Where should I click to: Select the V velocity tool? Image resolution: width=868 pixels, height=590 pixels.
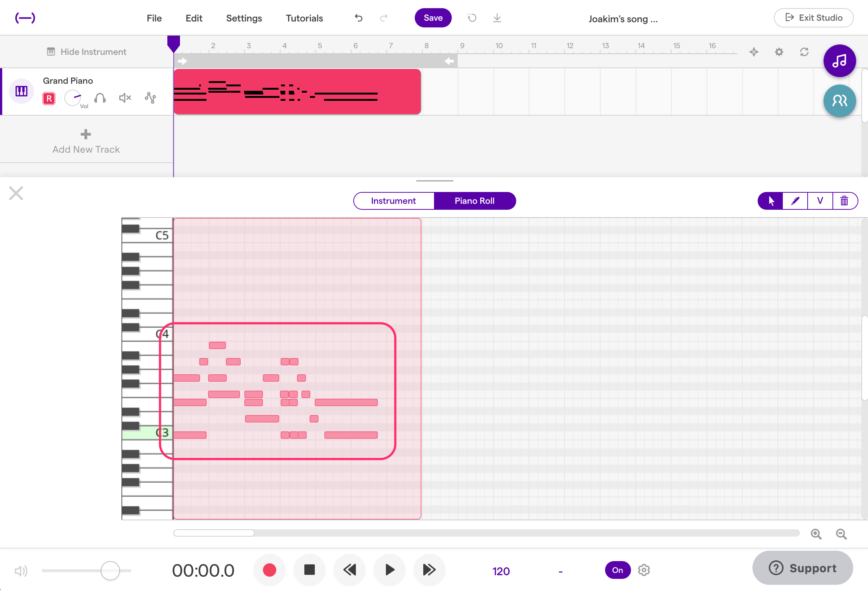point(820,201)
